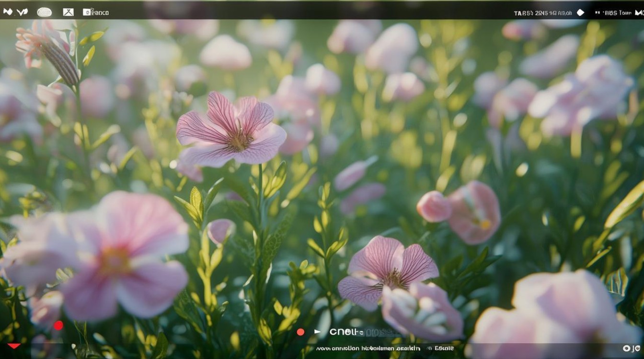The width and height of the screenshot is (644, 359).
Task: Toggle the red dot marker at lower left
Action: point(58,325)
